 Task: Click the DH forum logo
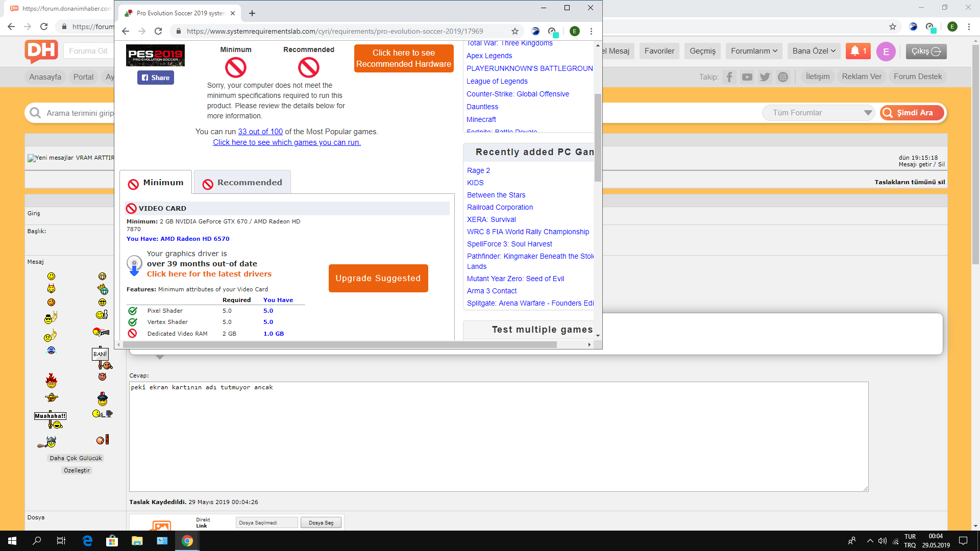tap(41, 51)
